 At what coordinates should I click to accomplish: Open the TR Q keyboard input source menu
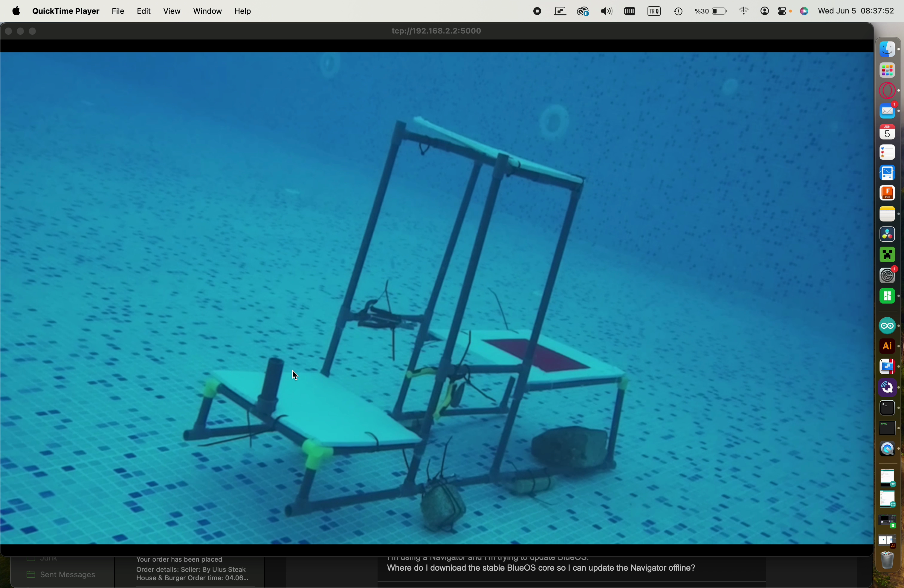pyautogui.click(x=654, y=12)
